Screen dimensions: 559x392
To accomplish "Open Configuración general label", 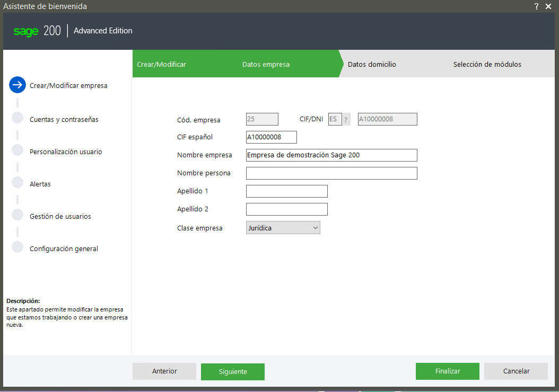I will coord(64,249).
